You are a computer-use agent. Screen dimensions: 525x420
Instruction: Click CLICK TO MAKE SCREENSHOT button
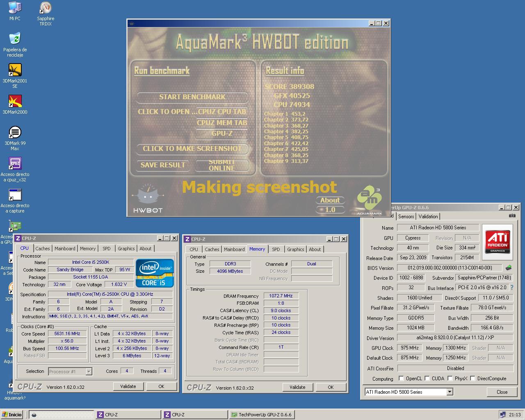pyautogui.click(x=192, y=148)
